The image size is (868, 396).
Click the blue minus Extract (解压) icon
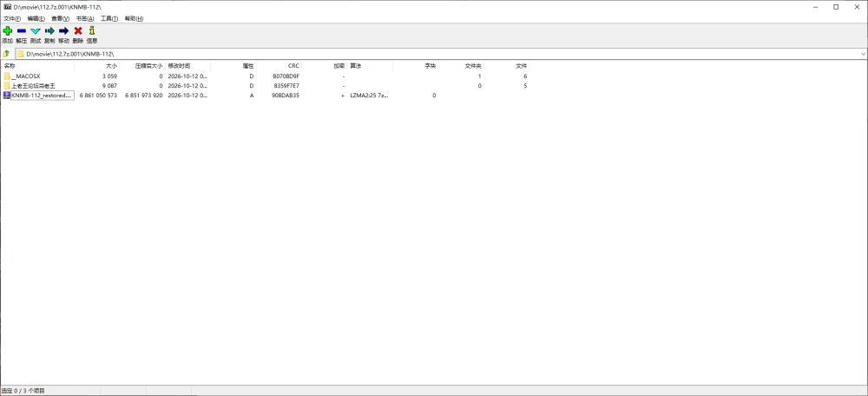coord(21,31)
